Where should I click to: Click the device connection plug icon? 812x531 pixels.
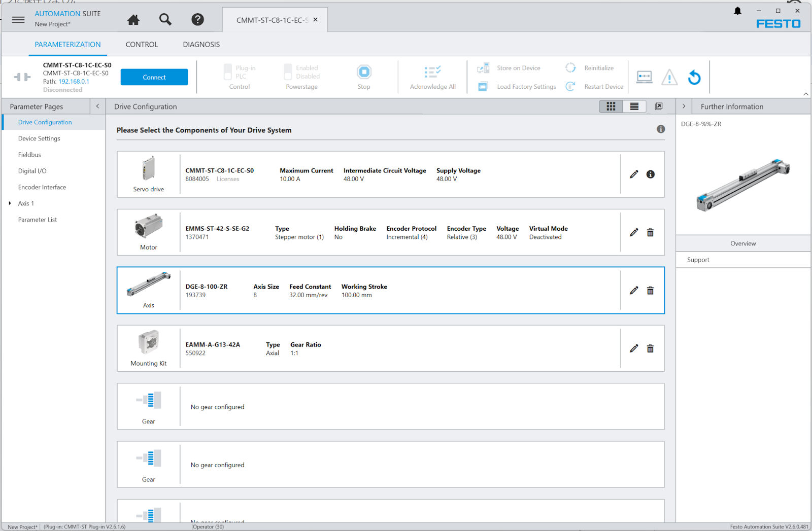pyautogui.click(x=22, y=77)
